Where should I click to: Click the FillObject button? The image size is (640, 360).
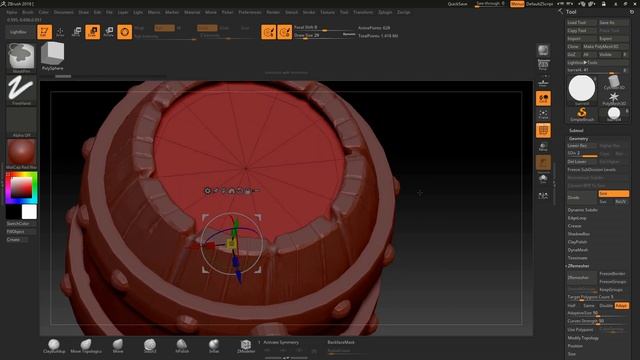point(21,231)
